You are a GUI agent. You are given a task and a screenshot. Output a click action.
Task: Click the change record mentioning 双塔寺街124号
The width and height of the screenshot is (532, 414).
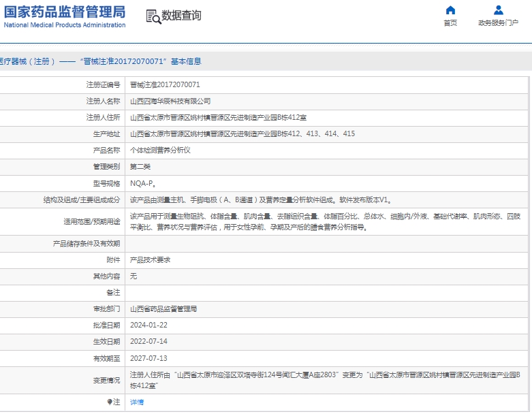click(325, 380)
